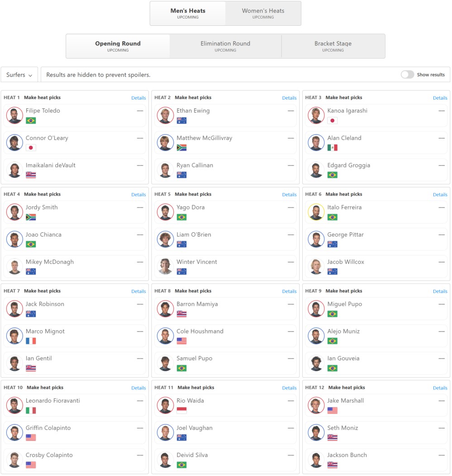
Task: Open the Surfers dropdown
Action: click(19, 75)
